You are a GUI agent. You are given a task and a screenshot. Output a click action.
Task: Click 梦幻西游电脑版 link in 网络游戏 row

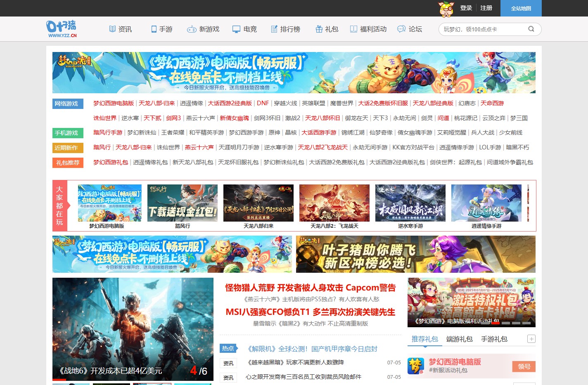(114, 103)
